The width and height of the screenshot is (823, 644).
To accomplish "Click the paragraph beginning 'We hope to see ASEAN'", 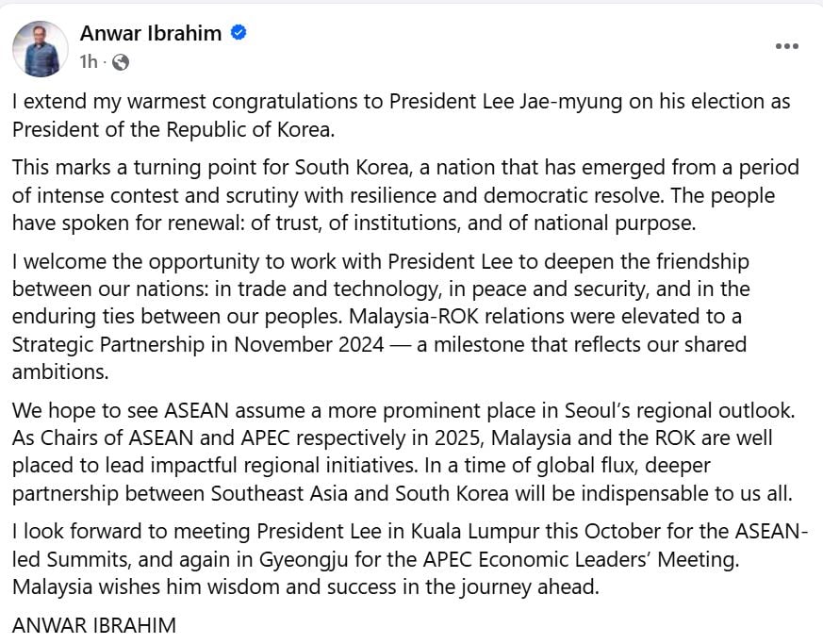I will tap(403, 452).
